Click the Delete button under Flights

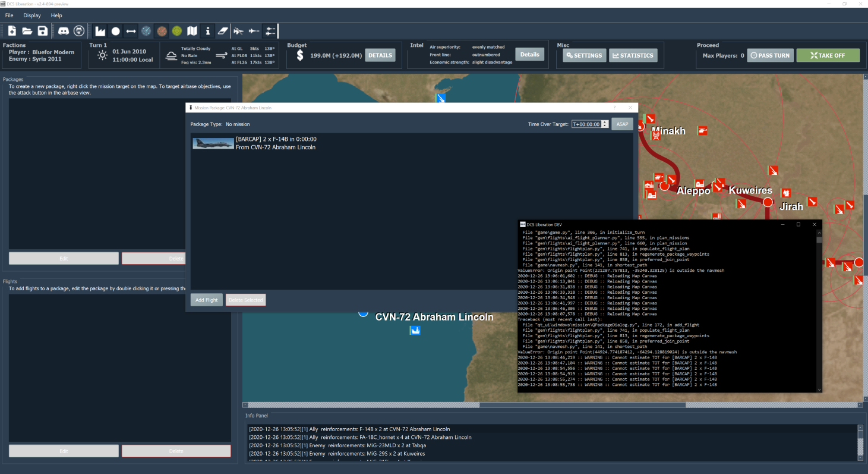click(176, 451)
